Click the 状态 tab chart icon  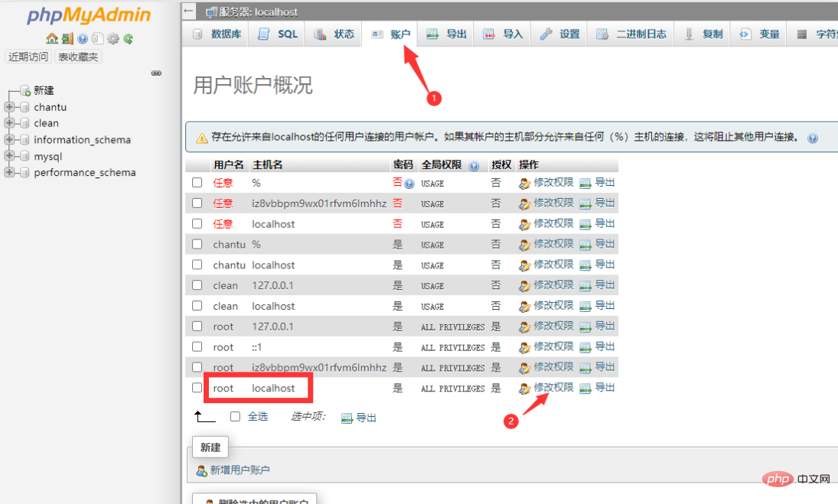[320, 34]
